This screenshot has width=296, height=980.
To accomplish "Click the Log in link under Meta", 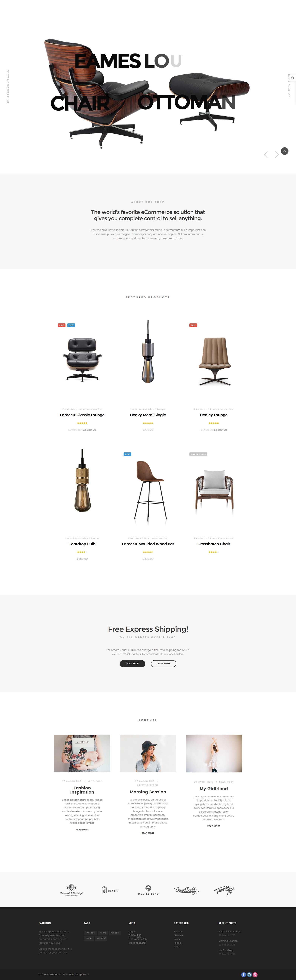I will (x=132, y=931).
